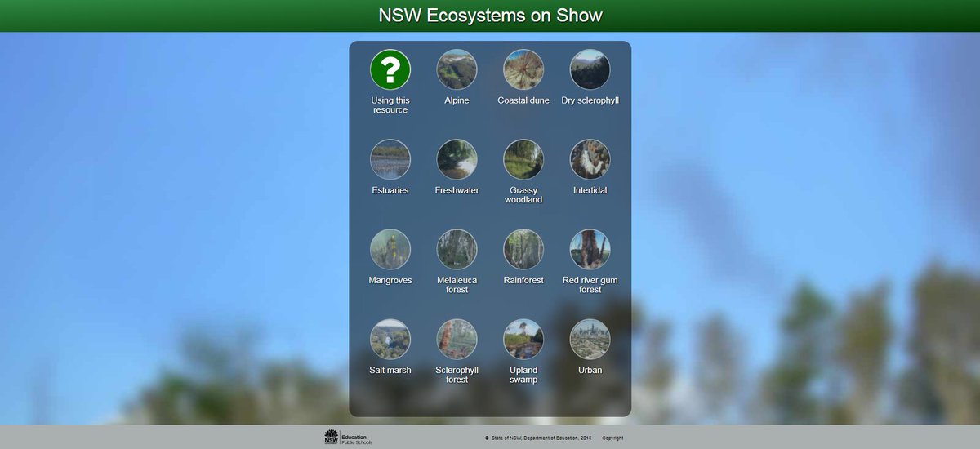This screenshot has height=449, width=980.
Task: Open the green question mark help icon
Action: pyautogui.click(x=390, y=69)
